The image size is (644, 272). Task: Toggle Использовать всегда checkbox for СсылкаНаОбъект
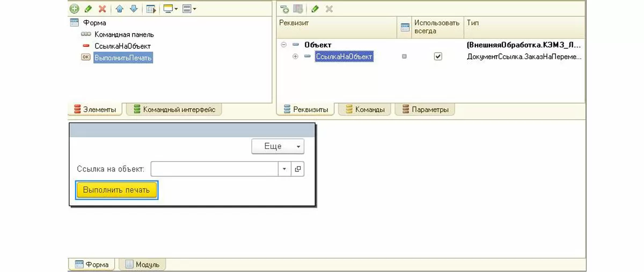pyautogui.click(x=438, y=56)
